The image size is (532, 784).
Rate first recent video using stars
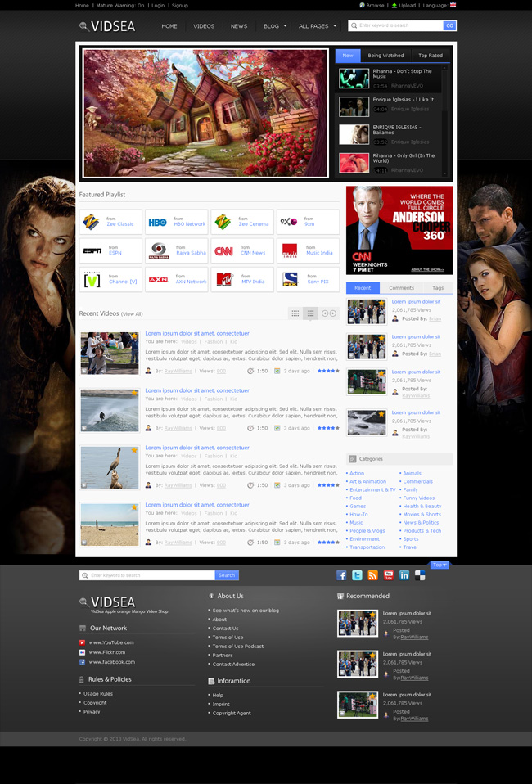pos(328,371)
